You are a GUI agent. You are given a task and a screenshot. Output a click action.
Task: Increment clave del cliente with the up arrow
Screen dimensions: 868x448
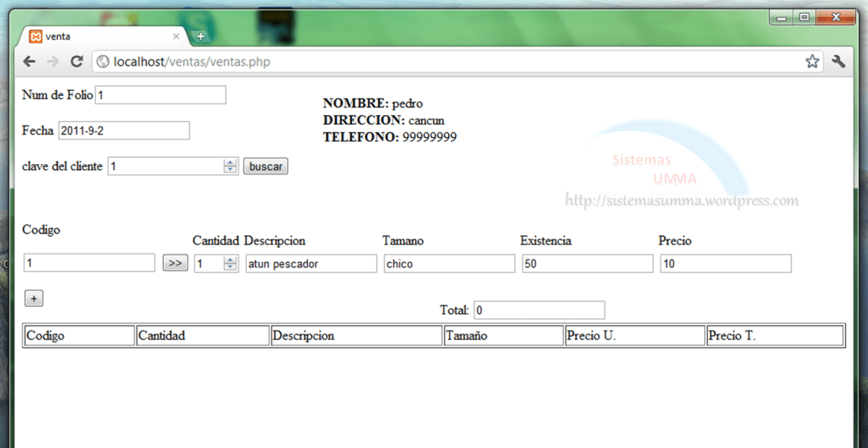(230, 162)
